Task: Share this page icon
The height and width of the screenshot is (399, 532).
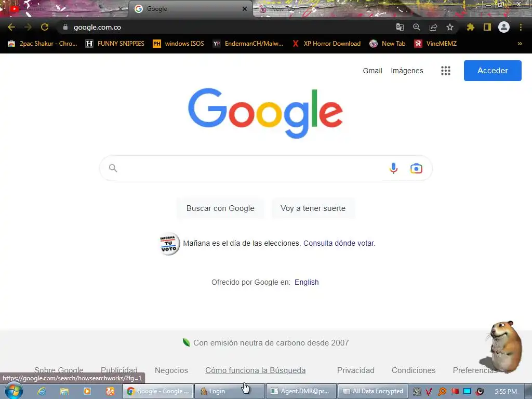Action: [x=433, y=27]
